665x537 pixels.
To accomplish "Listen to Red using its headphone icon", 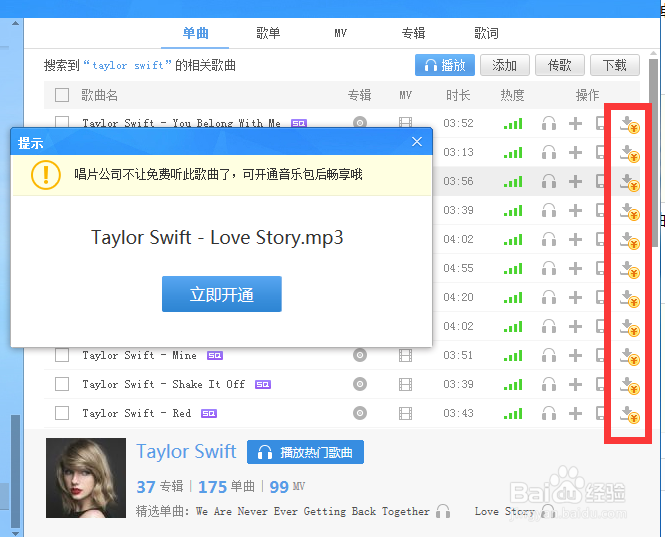I will 549,413.
